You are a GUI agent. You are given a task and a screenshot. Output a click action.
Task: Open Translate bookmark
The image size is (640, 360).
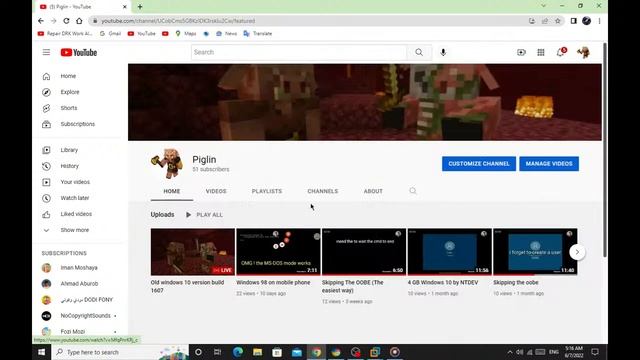click(x=258, y=33)
